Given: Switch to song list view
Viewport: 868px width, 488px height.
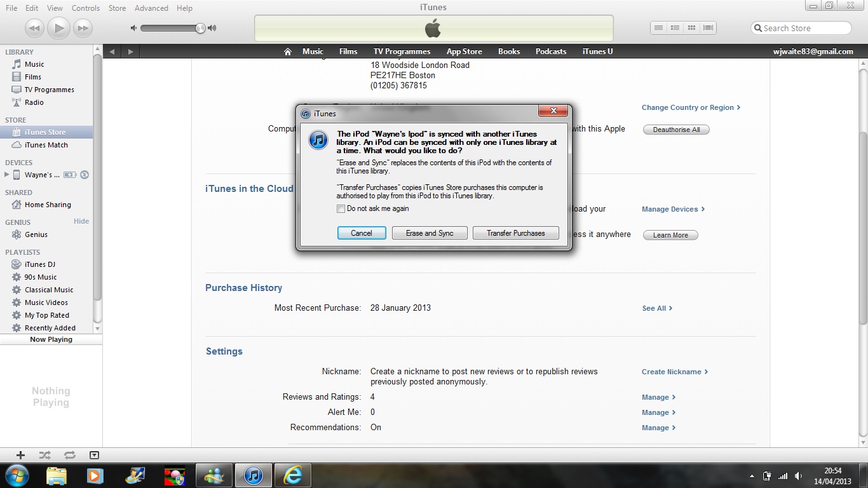Looking at the screenshot, I should point(659,28).
